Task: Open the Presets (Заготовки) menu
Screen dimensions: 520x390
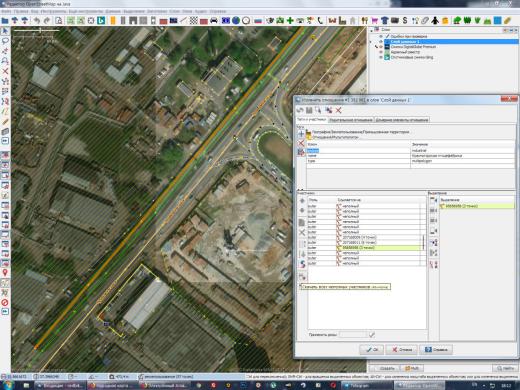Action: [157, 11]
